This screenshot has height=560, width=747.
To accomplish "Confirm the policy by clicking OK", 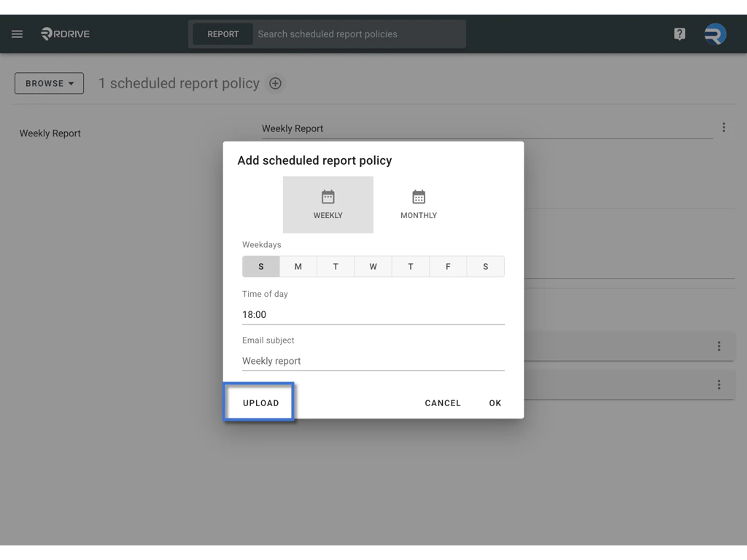I will coord(495,402).
